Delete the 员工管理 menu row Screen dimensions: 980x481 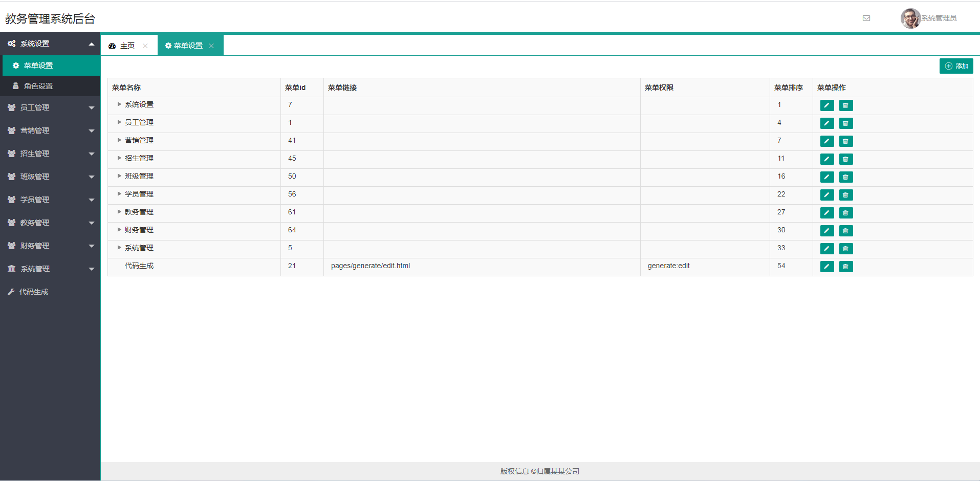[x=845, y=123]
